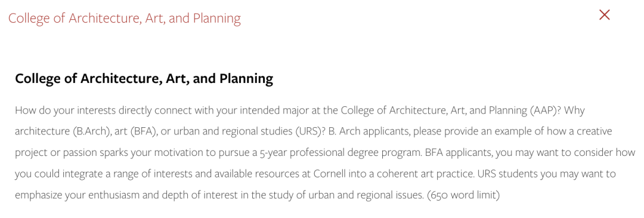Click the words 'URS students you may want'
Image resolution: width=644 pixels, height=218 pixels.
546,174
